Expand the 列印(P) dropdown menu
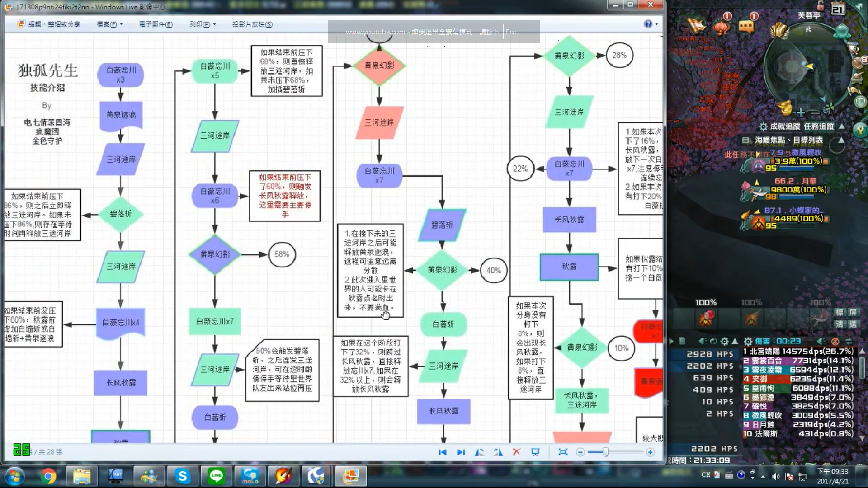 (x=203, y=24)
